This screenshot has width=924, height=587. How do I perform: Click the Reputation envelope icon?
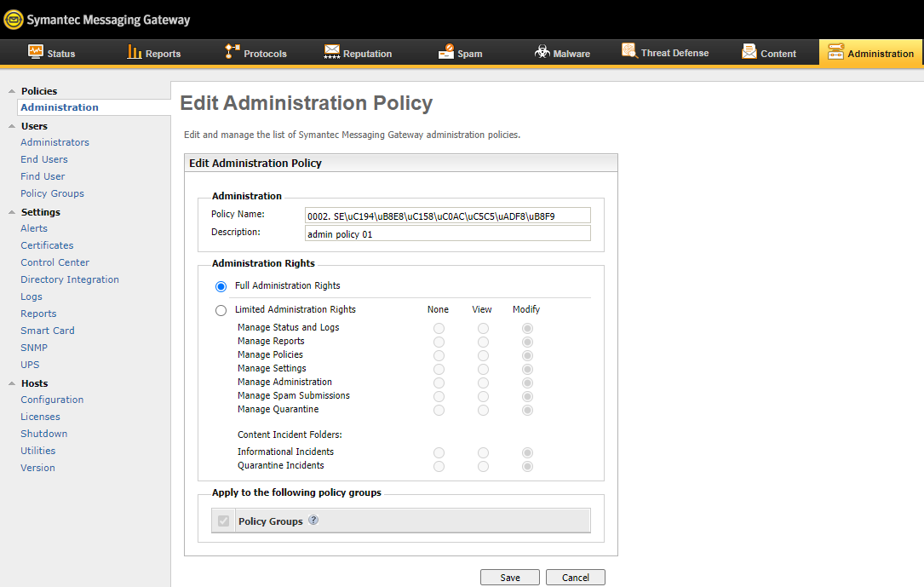click(x=332, y=52)
